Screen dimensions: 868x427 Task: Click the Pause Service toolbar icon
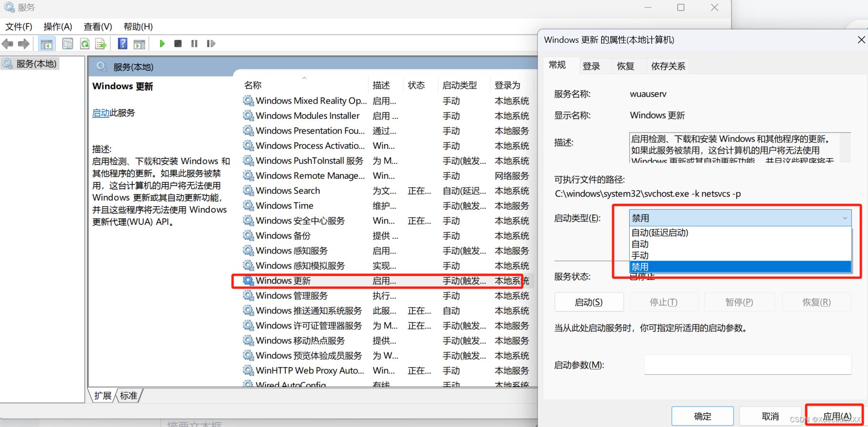click(x=194, y=44)
